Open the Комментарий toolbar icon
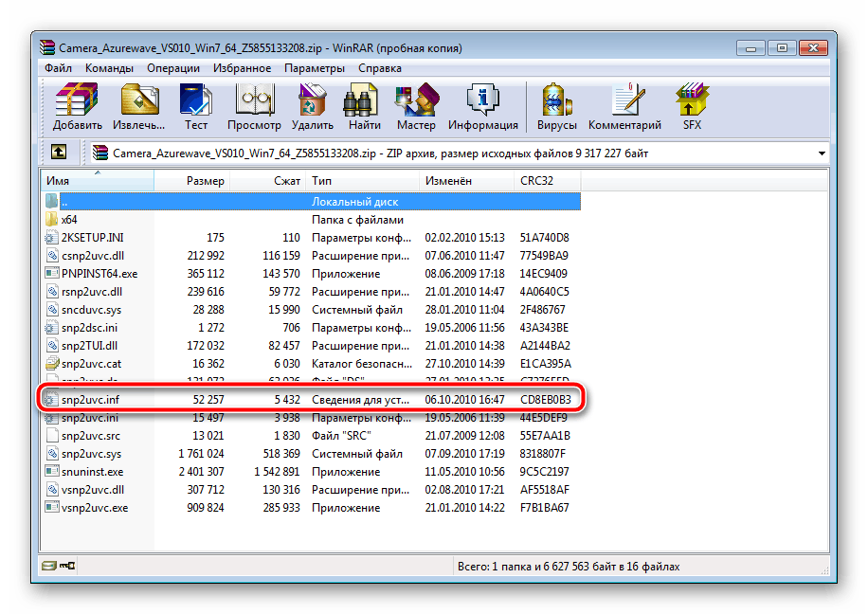The height and width of the screenshot is (614, 868). tap(624, 106)
